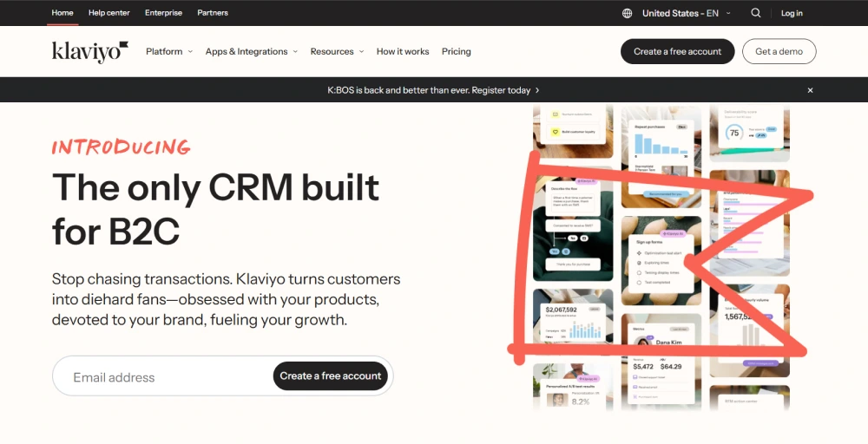Expand the Resources dropdown

(337, 51)
